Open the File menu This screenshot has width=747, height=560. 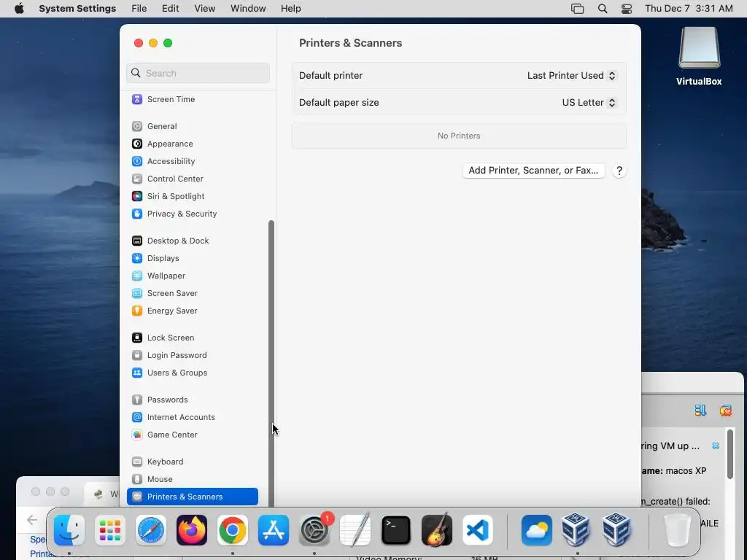139,9
